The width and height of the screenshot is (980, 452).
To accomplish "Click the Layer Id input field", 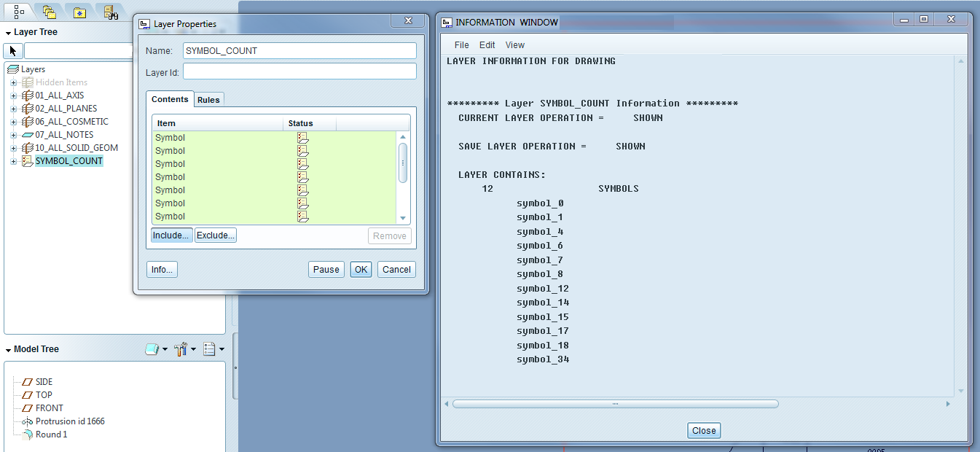I will (x=299, y=71).
